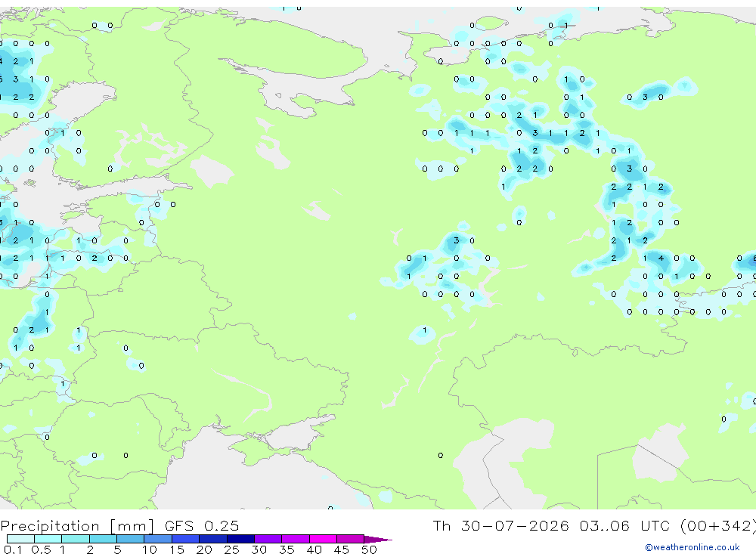Select the 5–10 mm light blue legend swatch

[x=131, y=539]
